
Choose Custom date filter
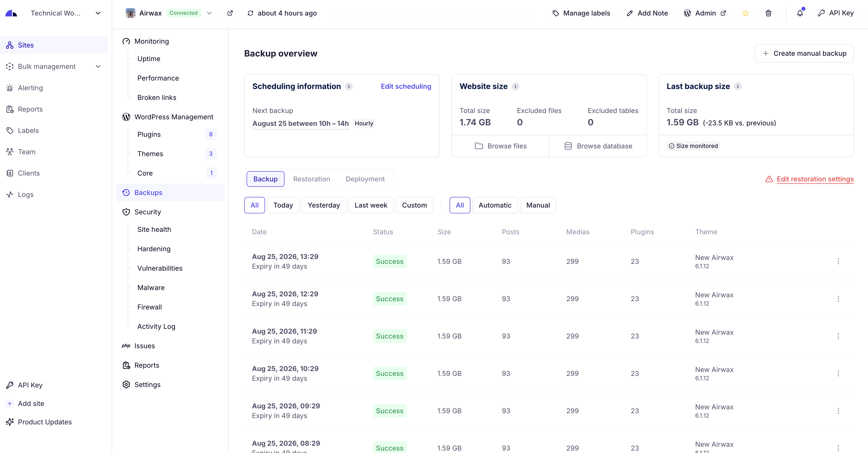(414, 205)
